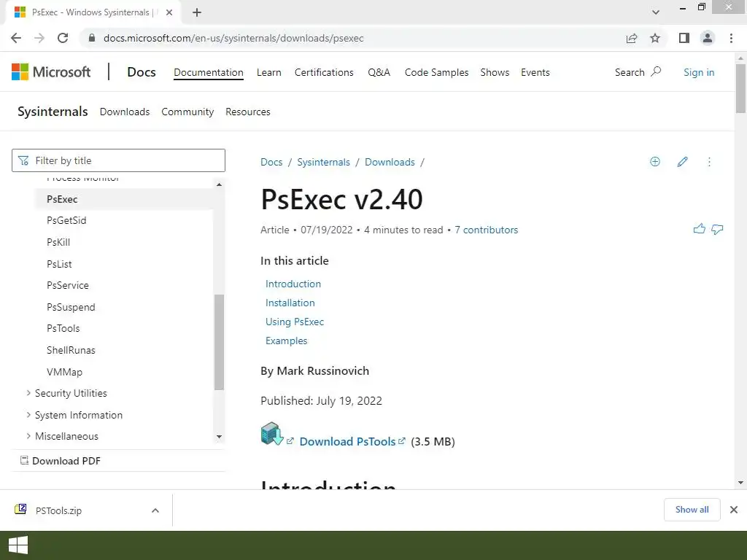Select PsService in the sidebar tree

coord(68,285)
